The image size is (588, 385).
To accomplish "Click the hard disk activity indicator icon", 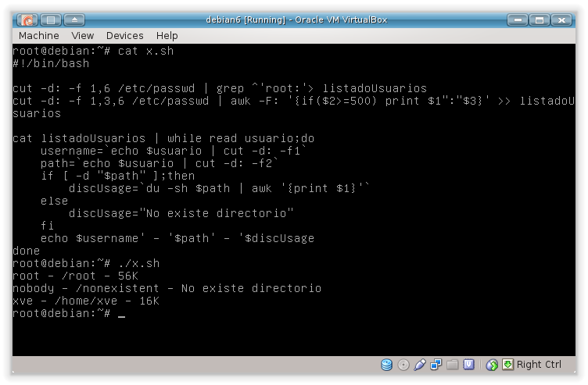I will pos(387,365).
